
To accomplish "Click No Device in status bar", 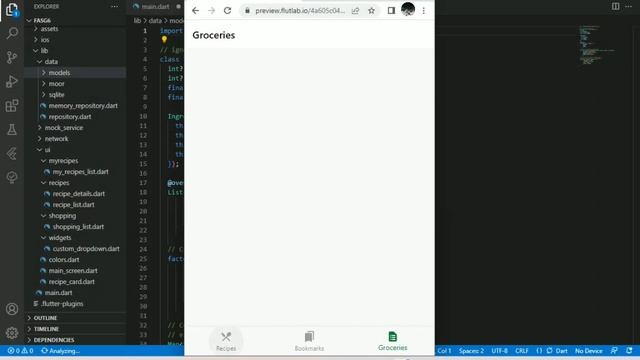I will pos(588,351).
